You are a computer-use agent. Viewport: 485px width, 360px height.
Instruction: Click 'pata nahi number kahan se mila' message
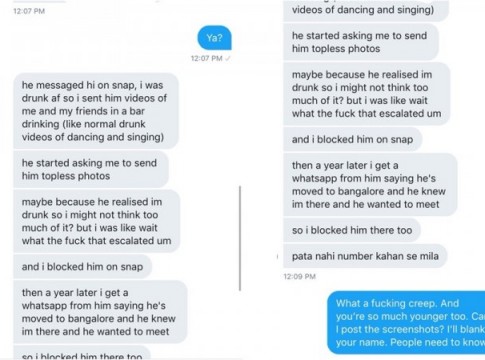tap(365, 256)
